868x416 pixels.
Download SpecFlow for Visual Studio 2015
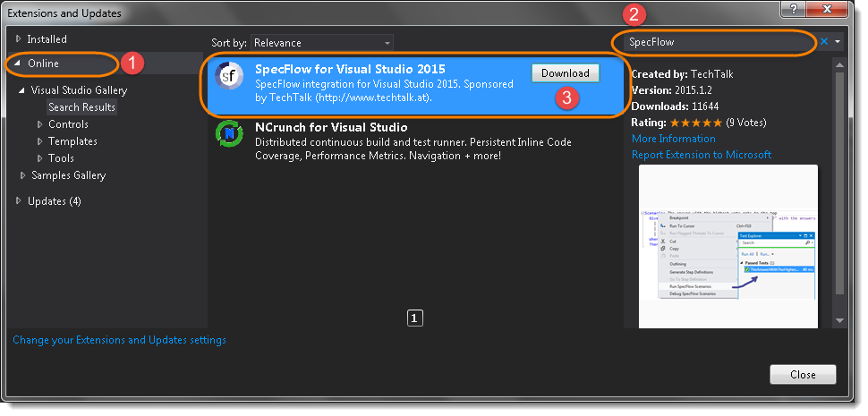pyautogui.click(x=566, y=73)
